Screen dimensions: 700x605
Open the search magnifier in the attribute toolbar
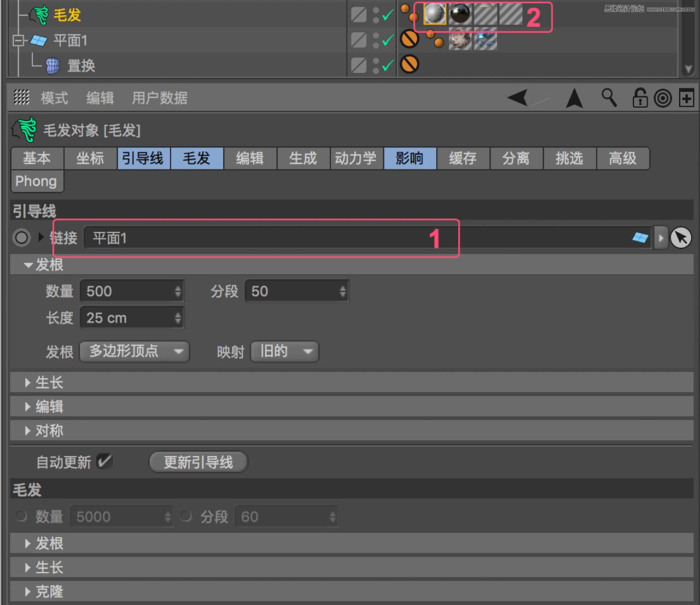tap(609, 98)
